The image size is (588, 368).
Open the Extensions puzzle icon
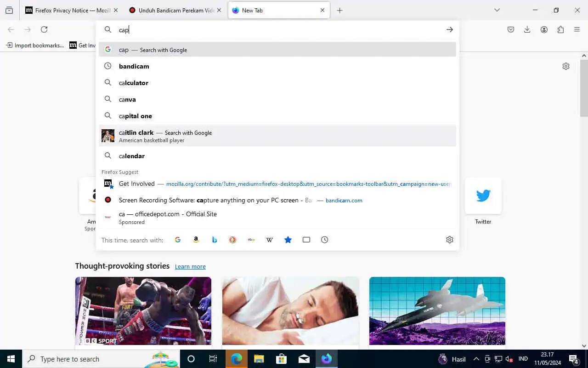(560, 29)
